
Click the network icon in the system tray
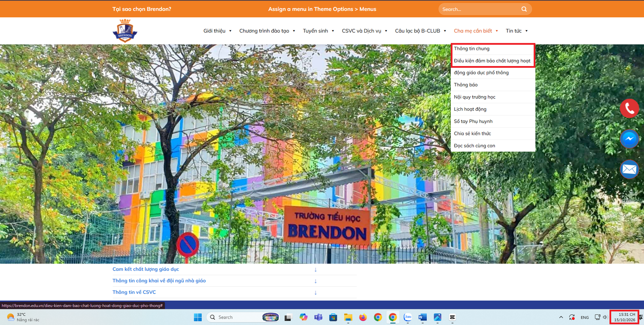coord(597,317)
